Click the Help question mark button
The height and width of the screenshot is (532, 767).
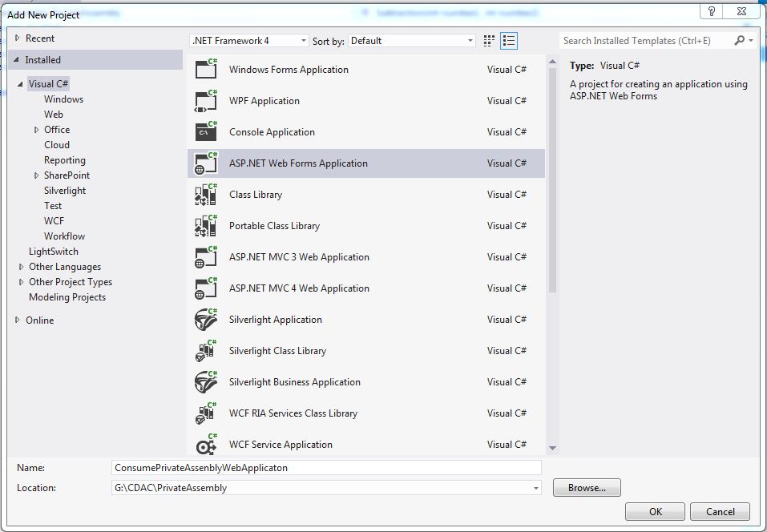point(712,11)
